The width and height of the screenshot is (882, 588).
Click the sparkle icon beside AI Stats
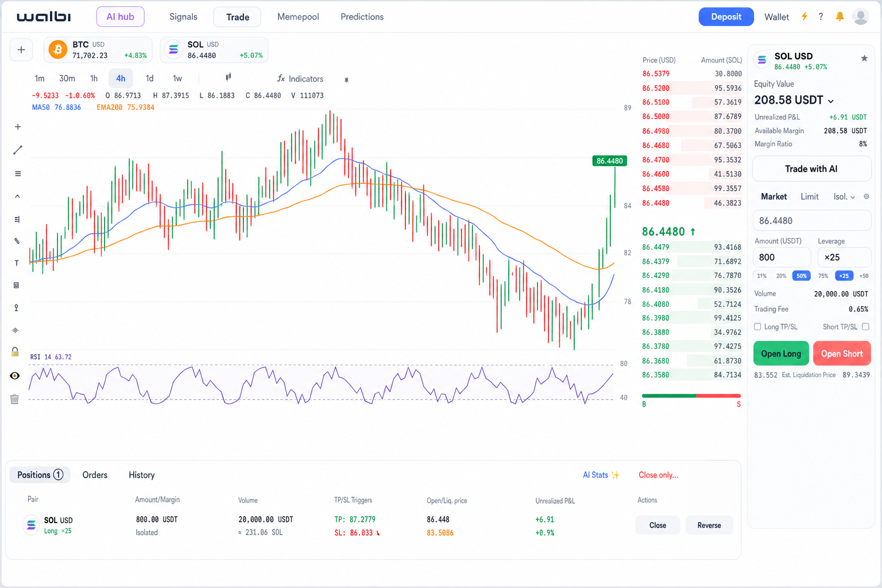point(616,475)
